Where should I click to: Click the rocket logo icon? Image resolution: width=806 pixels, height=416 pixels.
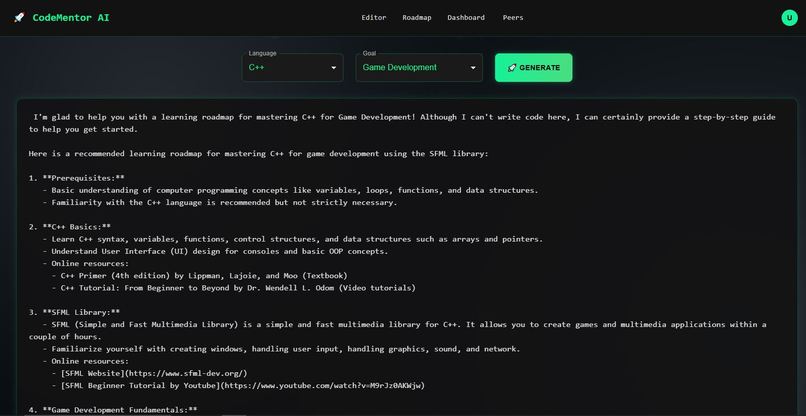coord(19,17)
